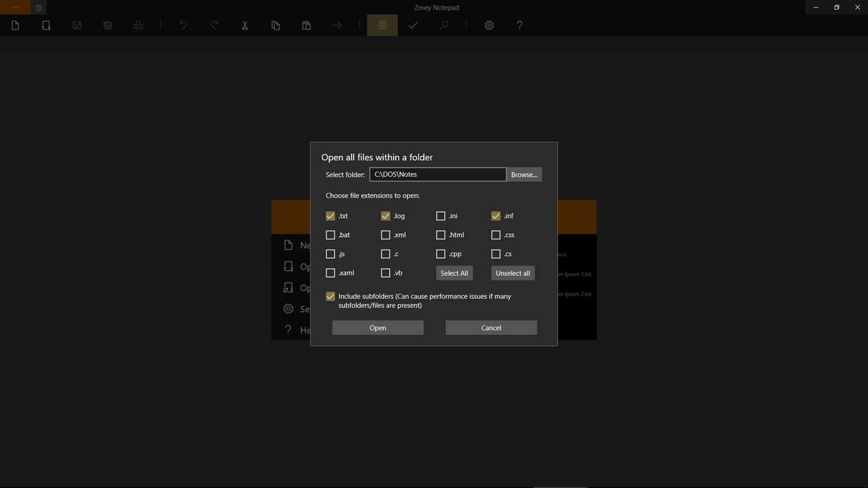The width and height of the screenshot is (868, 488).
Task: Click the Unselect all button
Action: (513, 273)
